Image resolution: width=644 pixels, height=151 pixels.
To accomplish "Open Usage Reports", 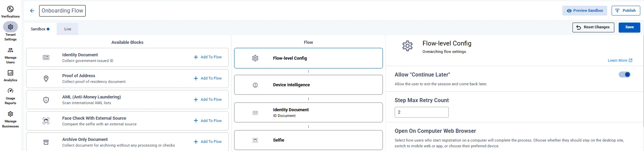I will click(x=10, y=96).
